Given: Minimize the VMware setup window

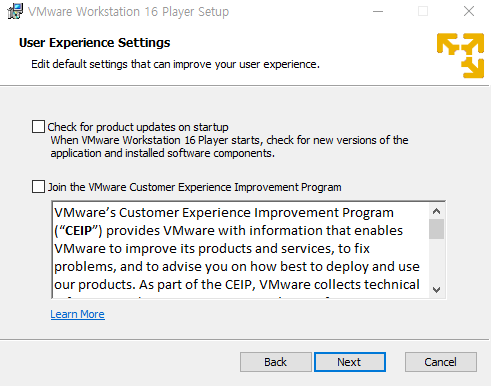Looking at the screenshot, I should (x=378, y=11).
